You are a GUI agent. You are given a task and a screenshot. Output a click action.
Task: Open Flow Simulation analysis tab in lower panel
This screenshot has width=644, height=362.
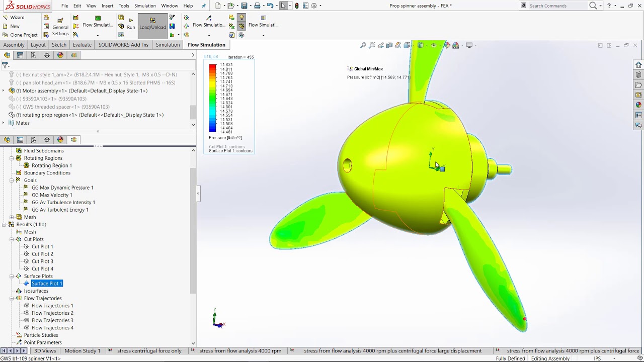pyautogui.click(x=73, y=140)
